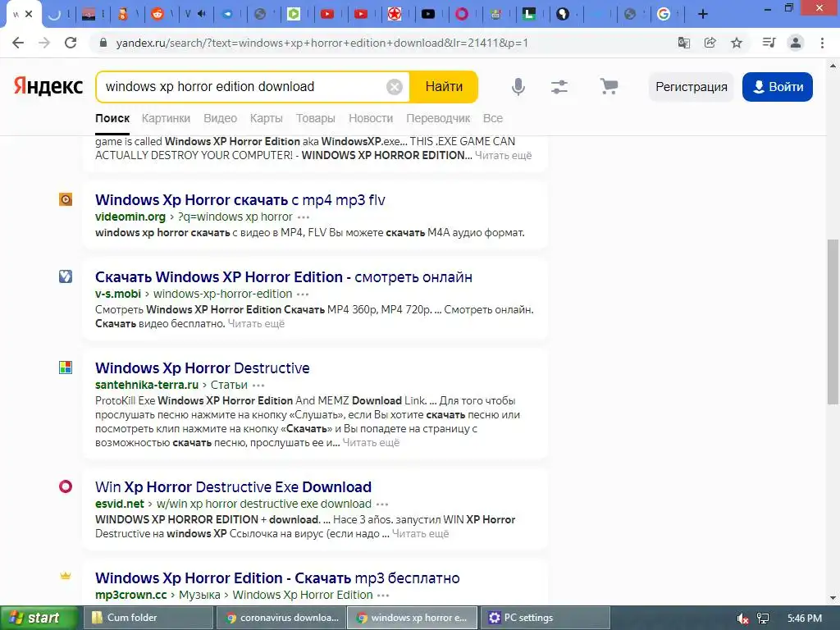
Task: Open the media control playlist icon
Action: 769,43
